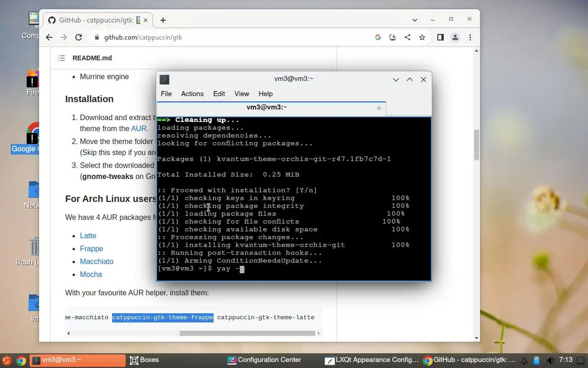The width and height of the screenshot is (588, 368).
Task: Click Chrome page vertical scrollbar thumb
Action: [477, 145]
